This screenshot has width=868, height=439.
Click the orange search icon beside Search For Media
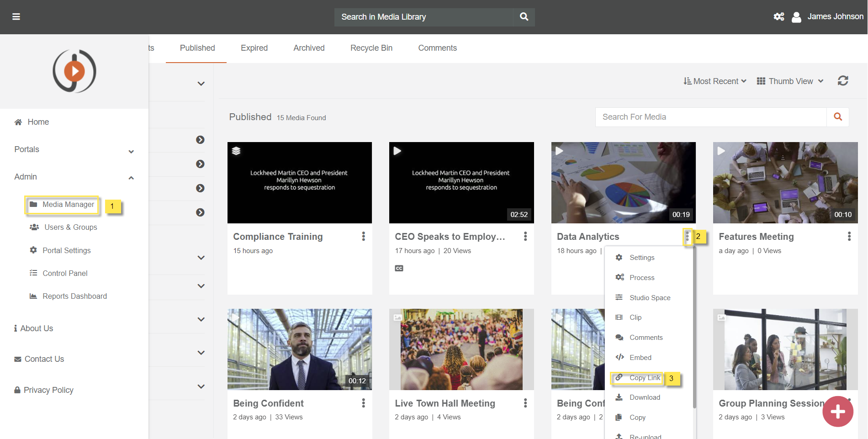point(837,117)
